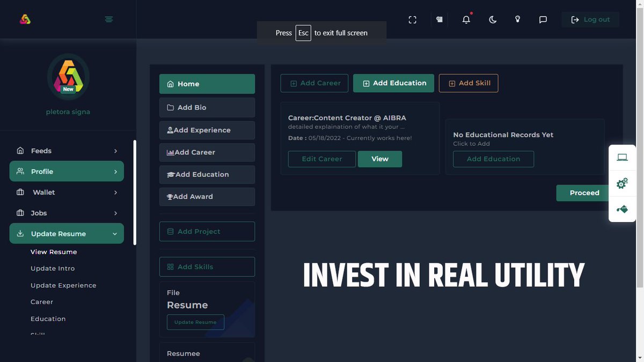This screenshot has width=644, height=362.
Task: Open the gears settings icon in the floating panel
Action: click(623, 183)
